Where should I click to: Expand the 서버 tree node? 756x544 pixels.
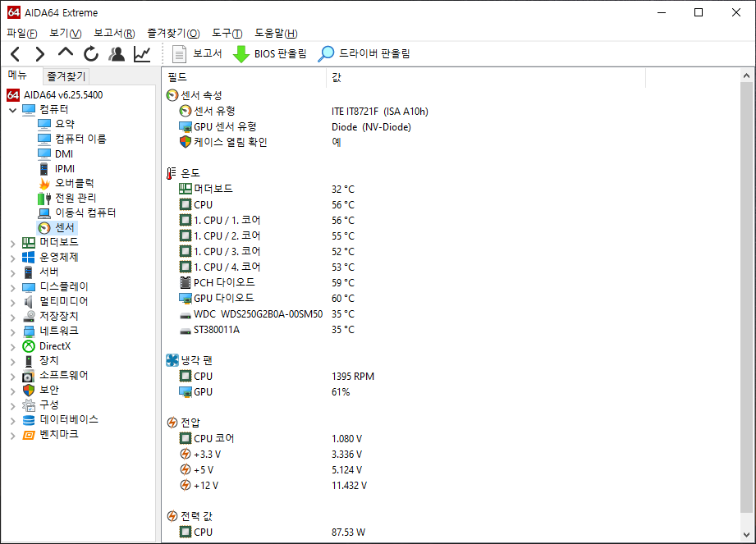pyautogui.click(x=13, y=273)
